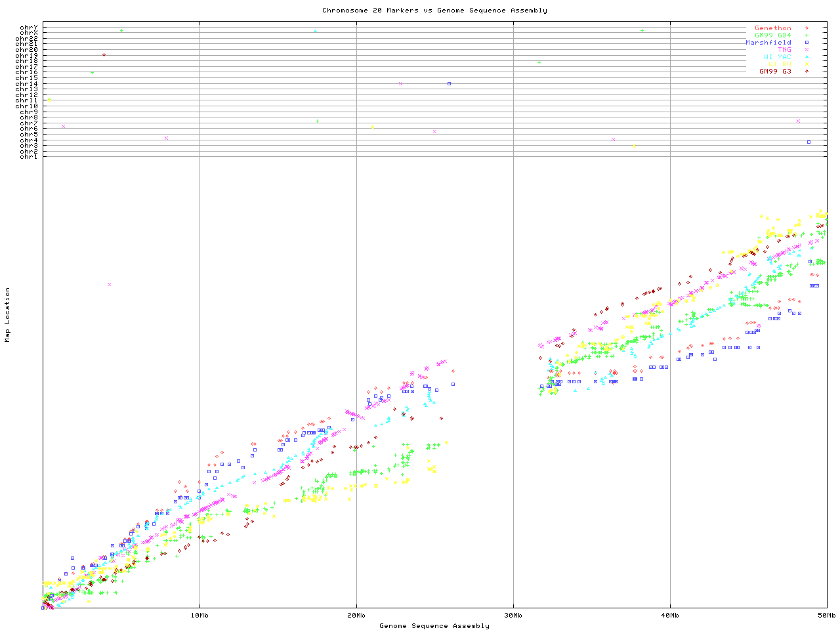Click the yellow star symbol beside WI RH
Viewport: 840px width, 630px height.
click(x=807, y=64)
